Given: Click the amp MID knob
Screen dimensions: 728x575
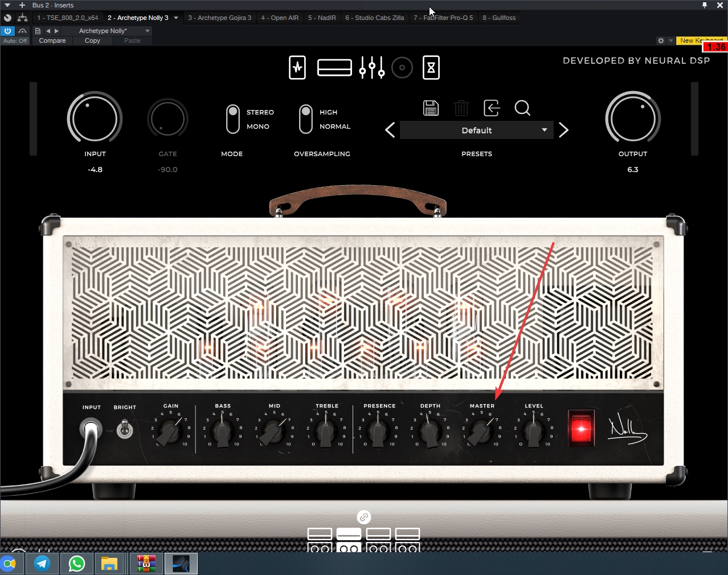Looking at the screenshot, I should click(x=273, y=433).
